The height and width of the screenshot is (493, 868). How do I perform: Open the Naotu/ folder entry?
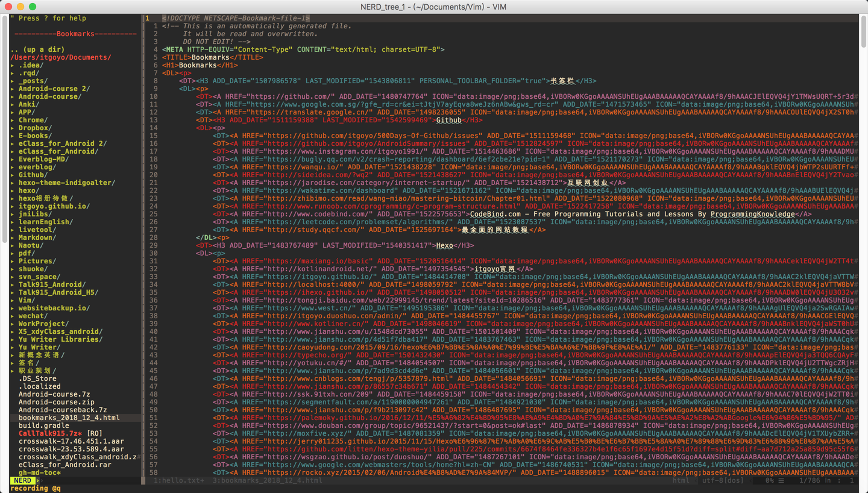(31, 245)
